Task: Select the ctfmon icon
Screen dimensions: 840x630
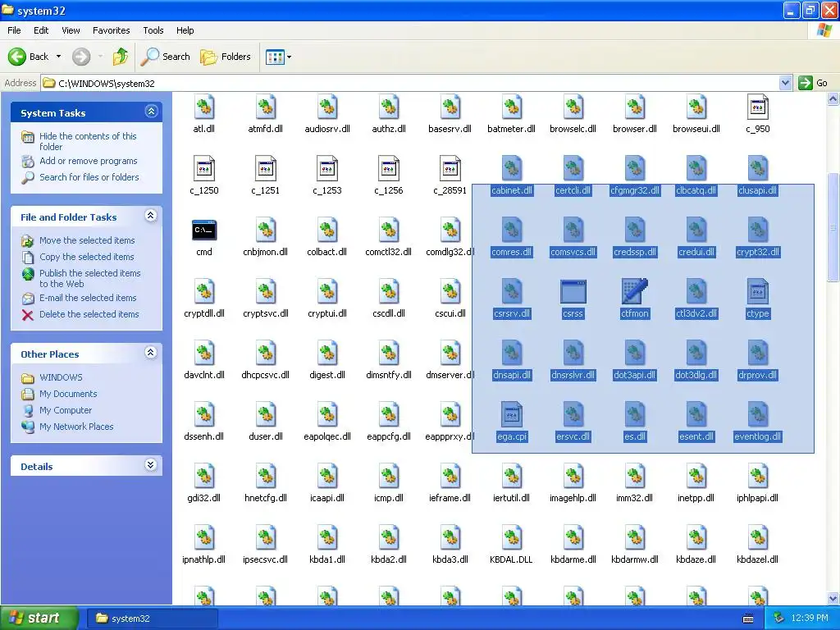Action: point(634,291)
